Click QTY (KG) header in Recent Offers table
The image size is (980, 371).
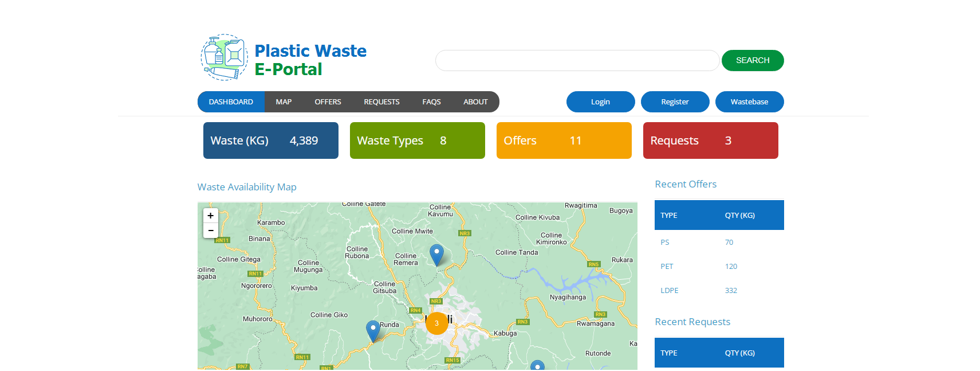pos(739,216)
